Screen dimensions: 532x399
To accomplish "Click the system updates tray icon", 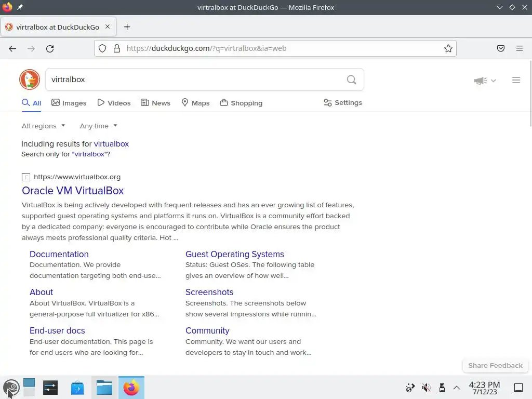I will (x=410, y=388).
